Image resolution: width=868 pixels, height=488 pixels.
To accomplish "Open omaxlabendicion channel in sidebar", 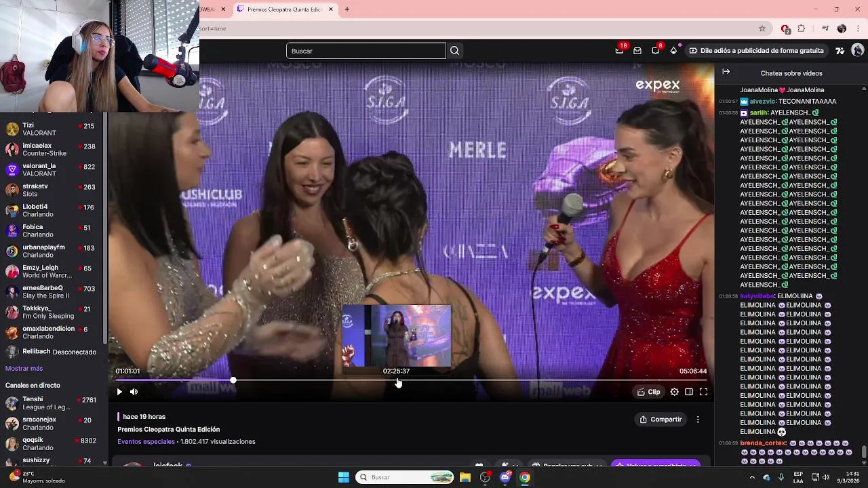I will tap(52, 333).
